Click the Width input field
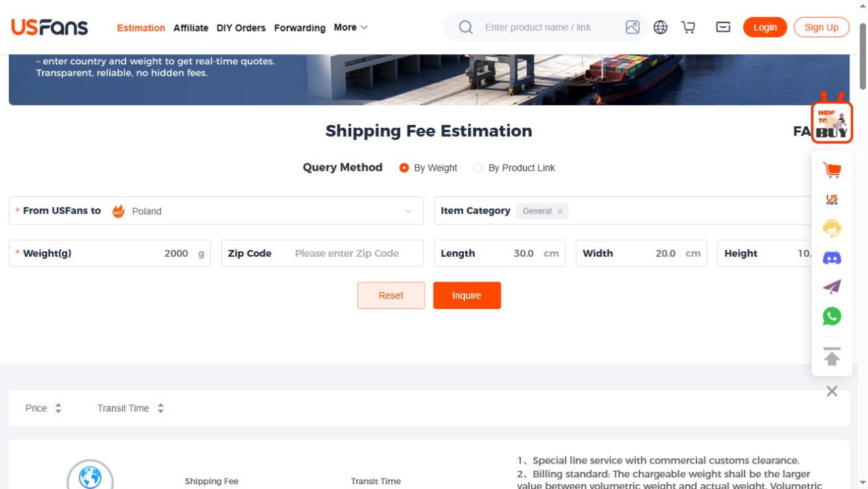Viewport: 868px width, 489px height. coord(641,253)
